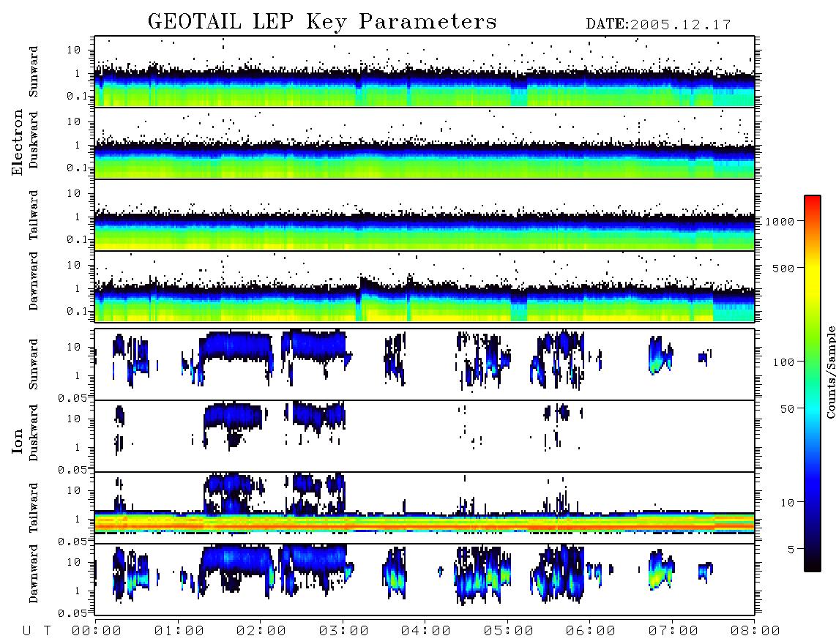Click the 08:00 time tick label
The width and height of the screenshot is (836, 644).
pyautogui.click(x=755, y=631)
